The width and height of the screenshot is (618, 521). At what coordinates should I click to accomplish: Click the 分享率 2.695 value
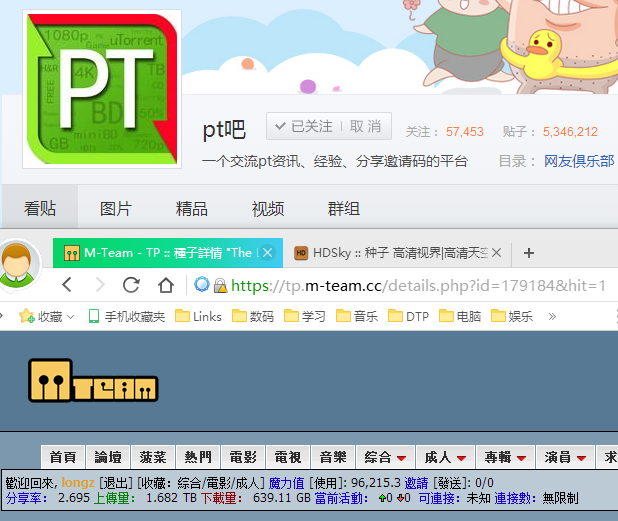[74, 498]
